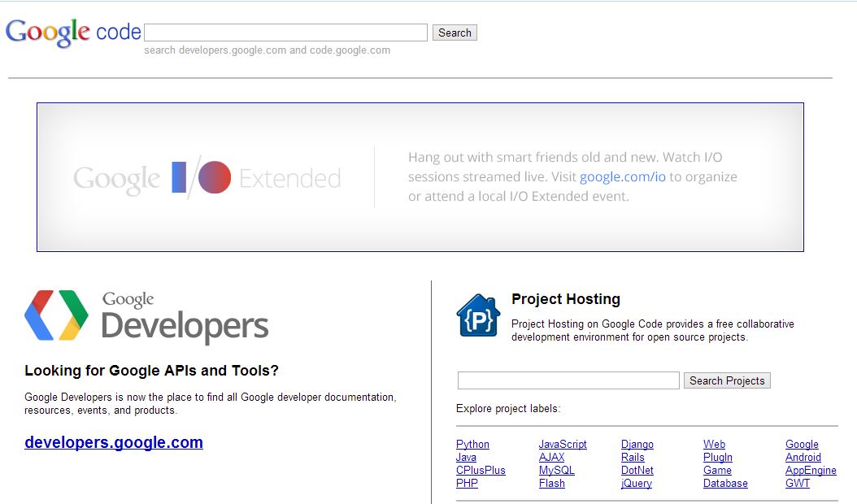Browse Android labeled projects
The image size is (857, 504).
[x=803, y=457]
